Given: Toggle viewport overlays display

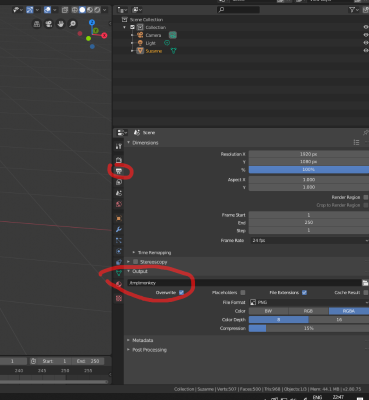Looking at the screenshot, I should click(47, 10).
